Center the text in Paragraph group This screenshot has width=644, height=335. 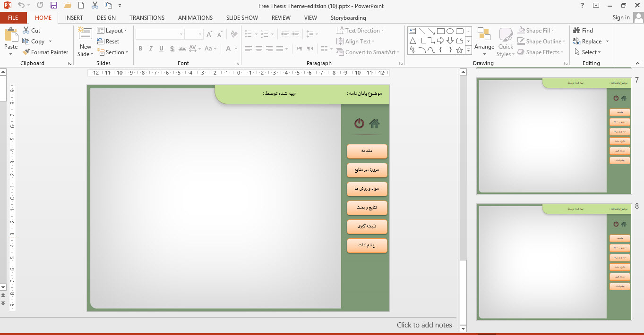[x=259, y=49]
